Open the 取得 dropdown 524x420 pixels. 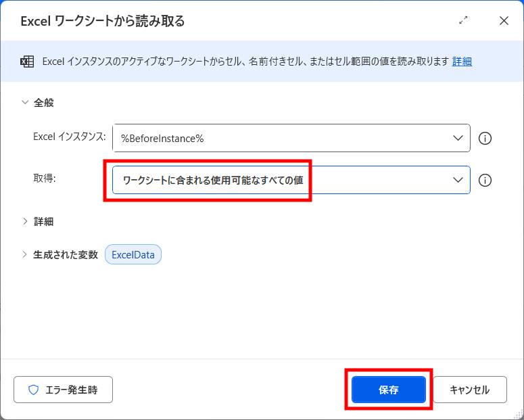(291, 180)
